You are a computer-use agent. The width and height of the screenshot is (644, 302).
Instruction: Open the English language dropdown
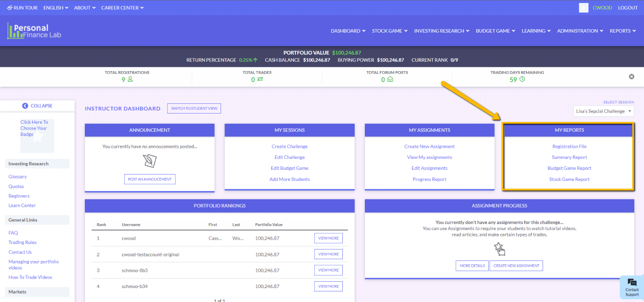coord(56,8)
